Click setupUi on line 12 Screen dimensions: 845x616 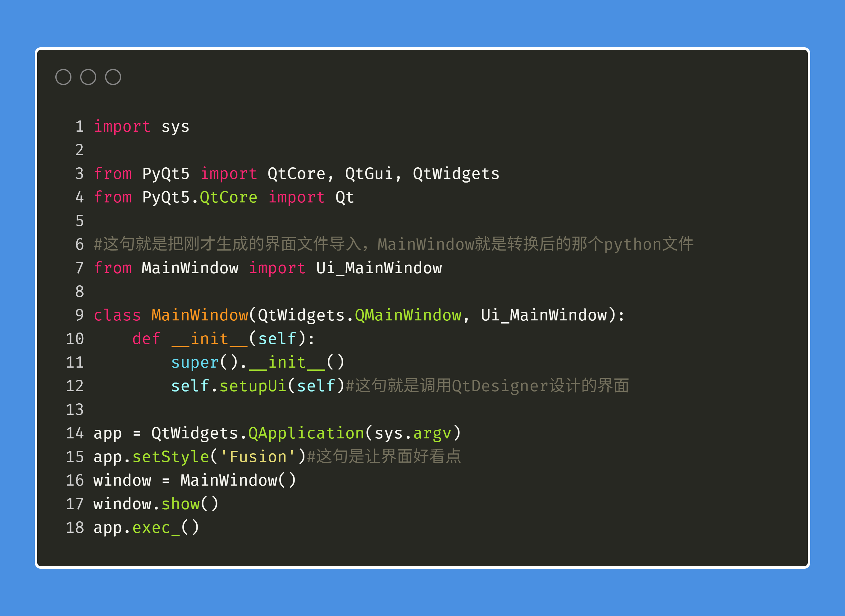253,386
